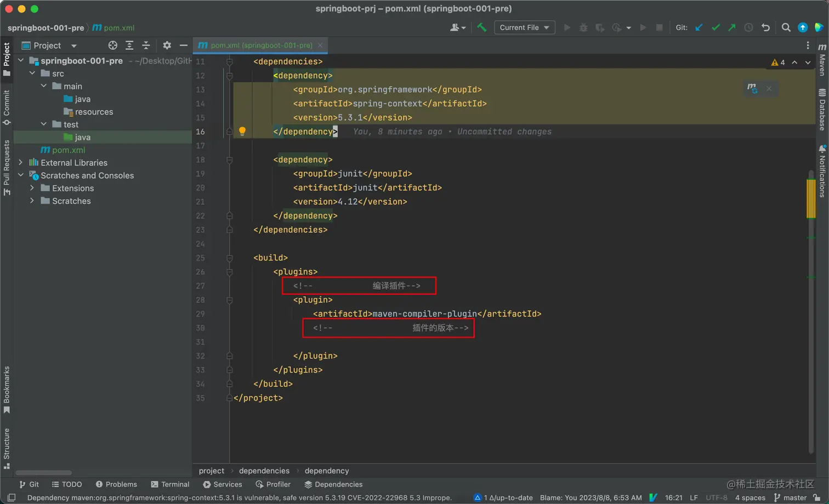Click the Stop square icon
Screen dimensions: 829x504
tap(660, 27)
